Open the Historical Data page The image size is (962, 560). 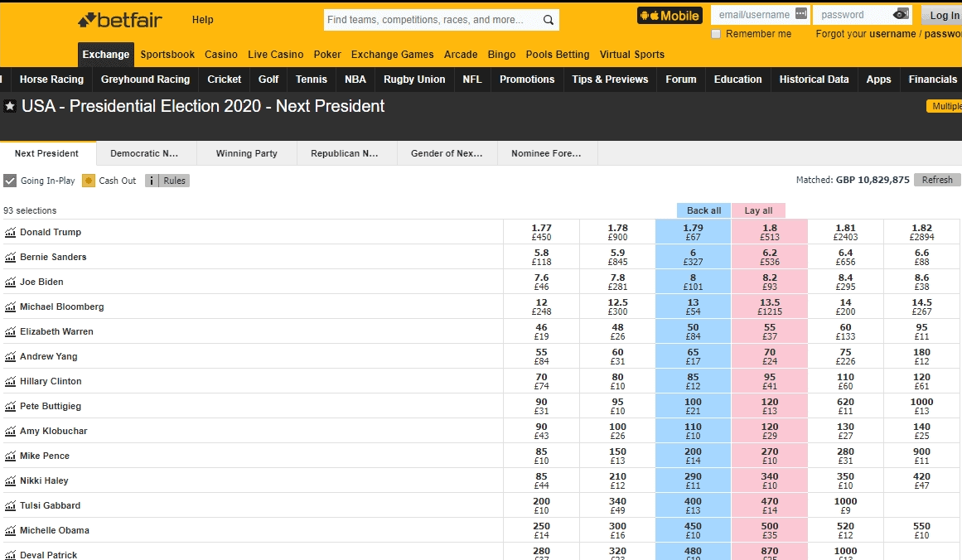[815, 80]
